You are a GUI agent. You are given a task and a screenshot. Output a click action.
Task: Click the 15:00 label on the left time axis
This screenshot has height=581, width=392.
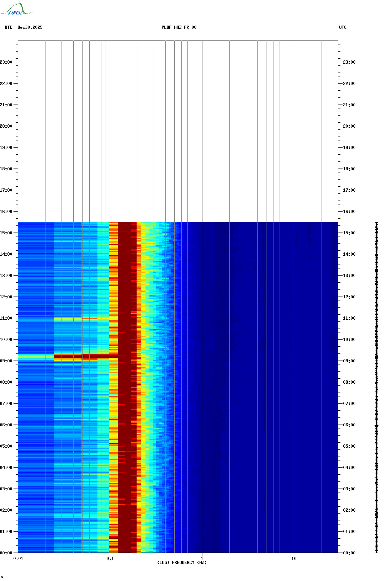point(6,233)
